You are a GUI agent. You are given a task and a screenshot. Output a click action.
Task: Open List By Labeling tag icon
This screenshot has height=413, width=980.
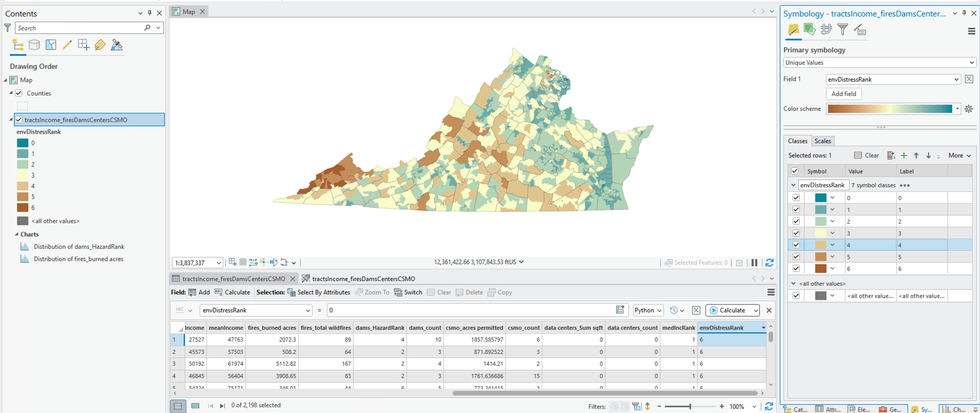(100, 45)
